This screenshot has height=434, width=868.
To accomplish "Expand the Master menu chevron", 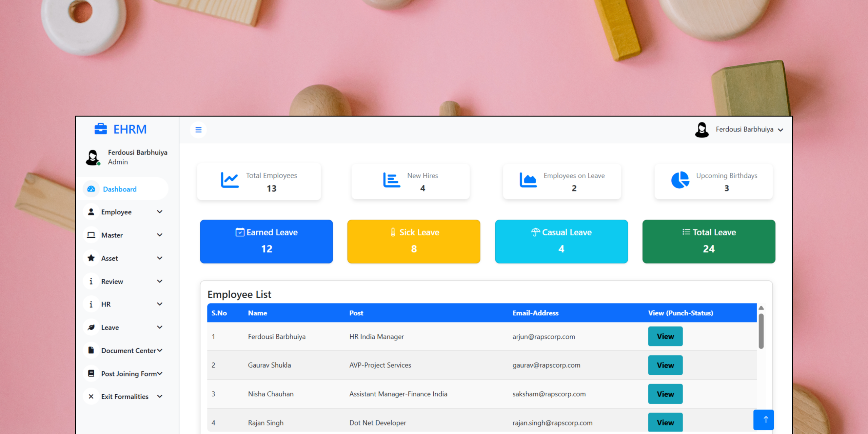I will tap(160, 235).
